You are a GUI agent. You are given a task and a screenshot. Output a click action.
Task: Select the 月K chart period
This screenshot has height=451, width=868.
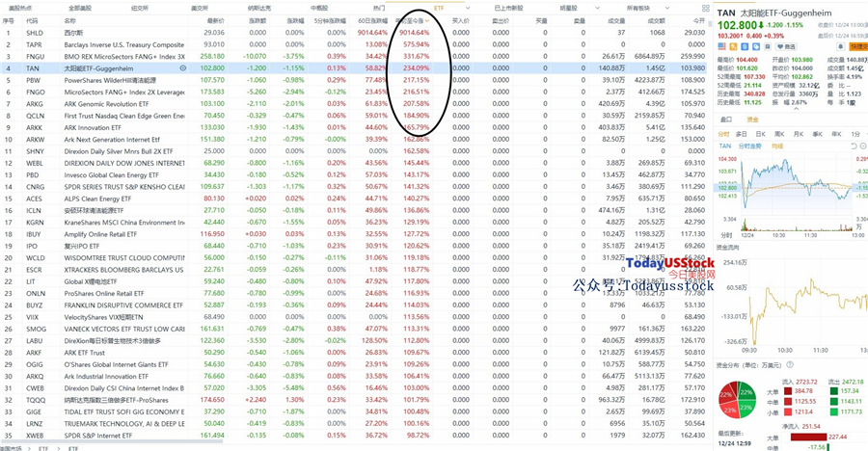(799, 134)
